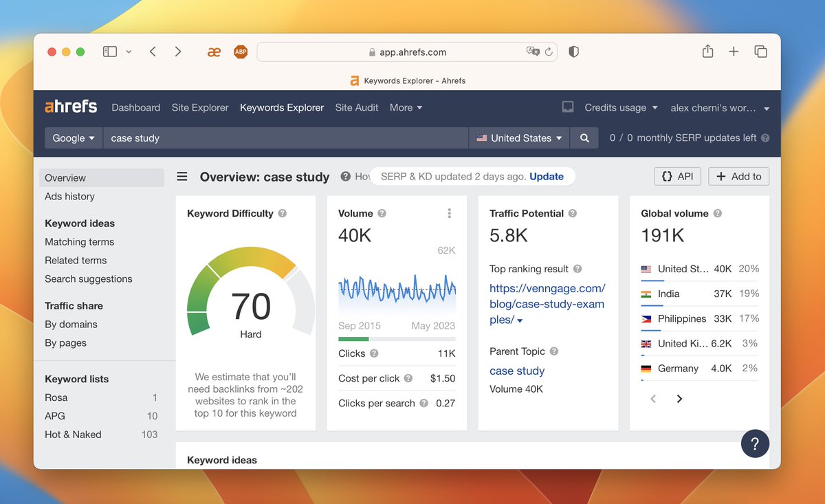The height and width of the screenshot is (504, 825).
Task: Focus the 'case study' keyword search field
Action: [285, 138]
